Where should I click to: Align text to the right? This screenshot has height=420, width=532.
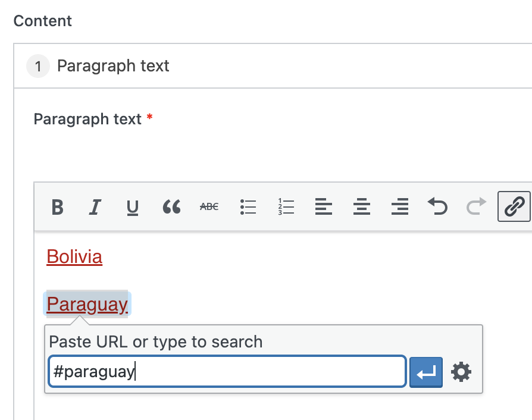(x=399, y=207)
